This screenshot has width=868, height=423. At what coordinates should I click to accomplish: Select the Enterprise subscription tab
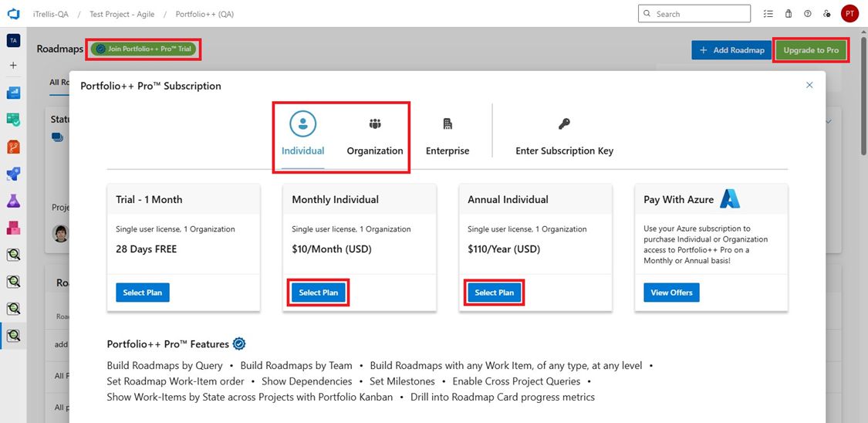click(x=448, y=137)
